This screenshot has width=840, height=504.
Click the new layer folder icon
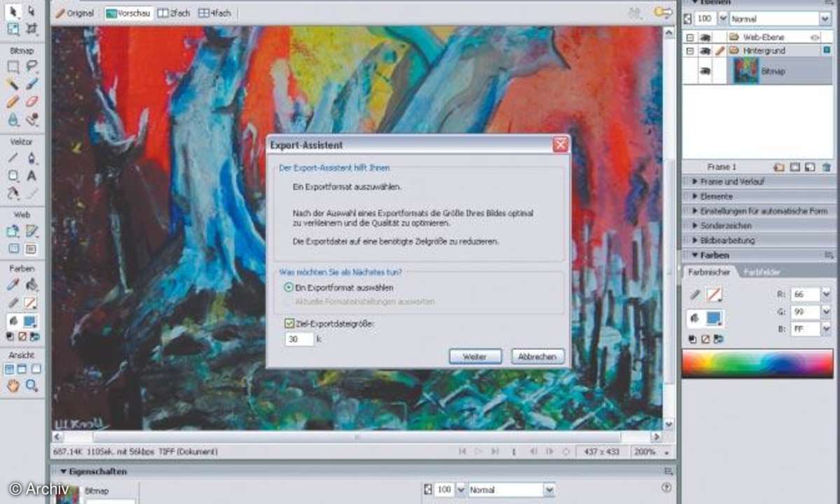(x=779, y=167)
